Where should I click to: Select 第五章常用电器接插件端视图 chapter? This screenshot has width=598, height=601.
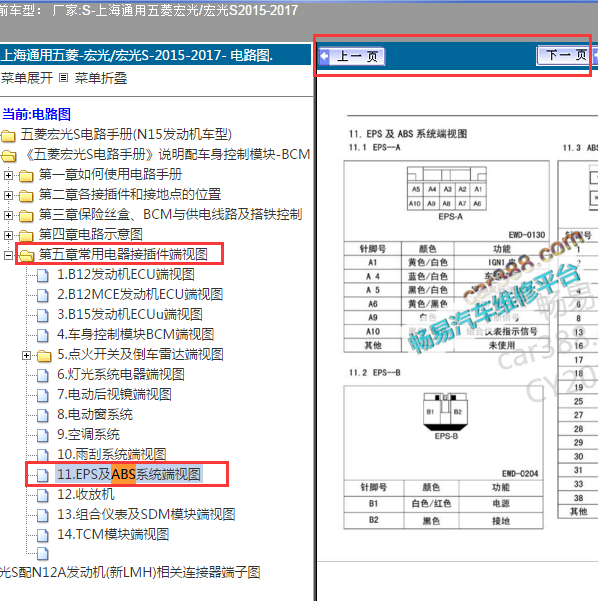pos(123,254)
